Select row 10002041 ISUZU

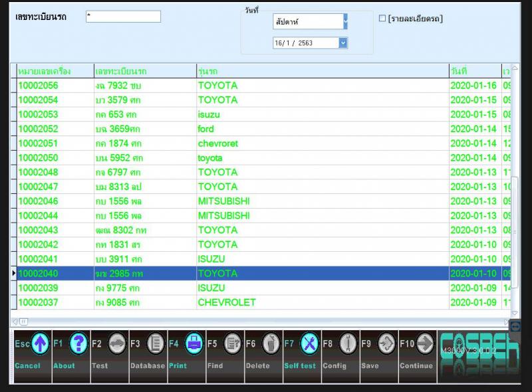pyautogui.click(x=263, y=259)
